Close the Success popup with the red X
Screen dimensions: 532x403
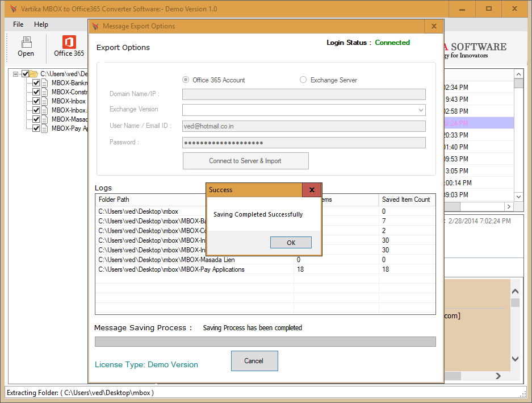[x=312, y=190]
